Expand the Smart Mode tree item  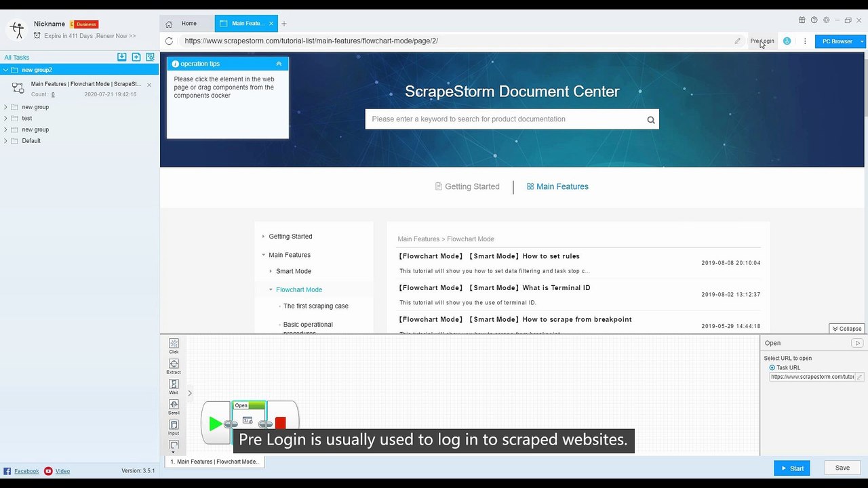(271, 271)
